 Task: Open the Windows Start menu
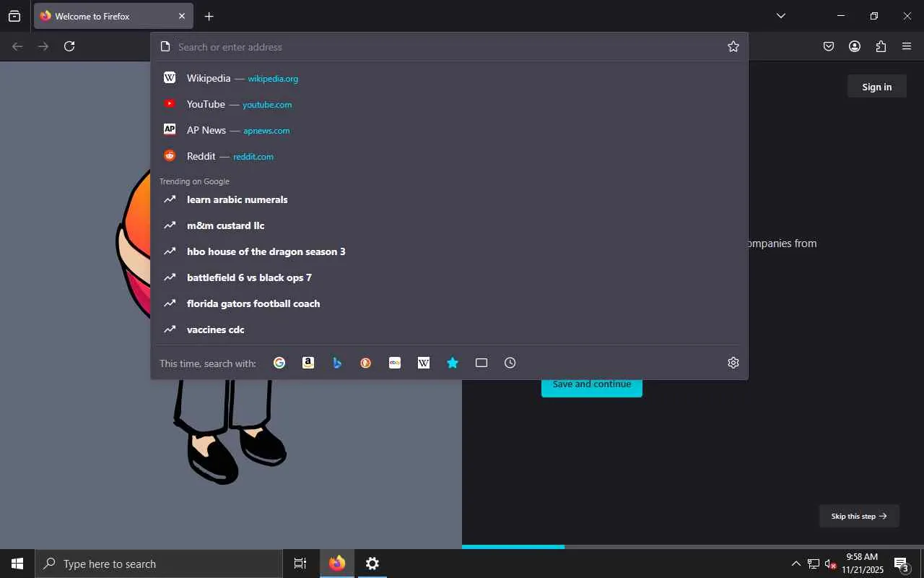point(17,564)
